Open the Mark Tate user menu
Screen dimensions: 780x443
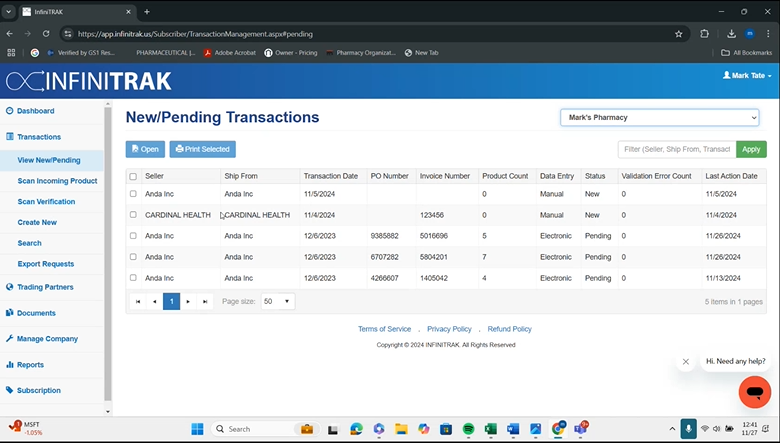pos(747,76)
